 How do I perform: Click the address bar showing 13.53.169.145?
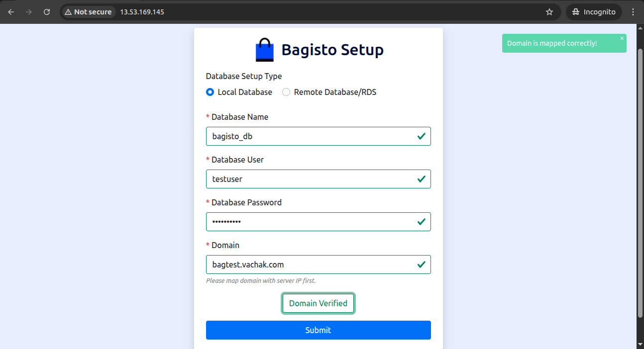click(328, 12)
